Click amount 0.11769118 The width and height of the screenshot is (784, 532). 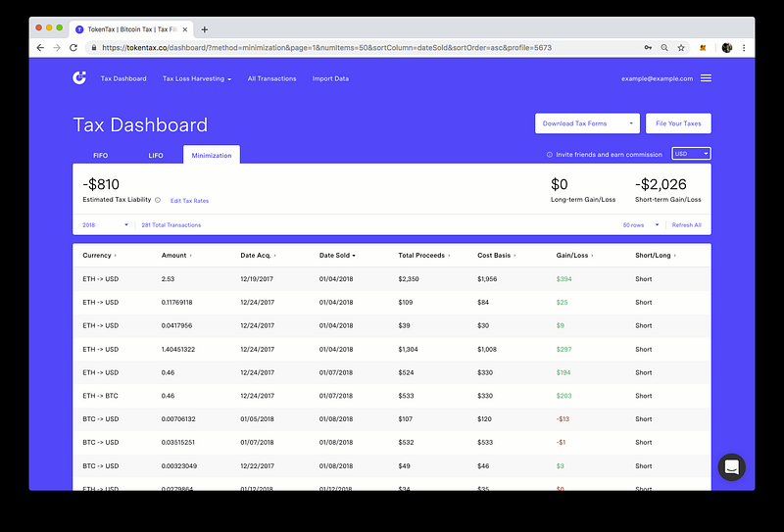click(x=176, y=302)
